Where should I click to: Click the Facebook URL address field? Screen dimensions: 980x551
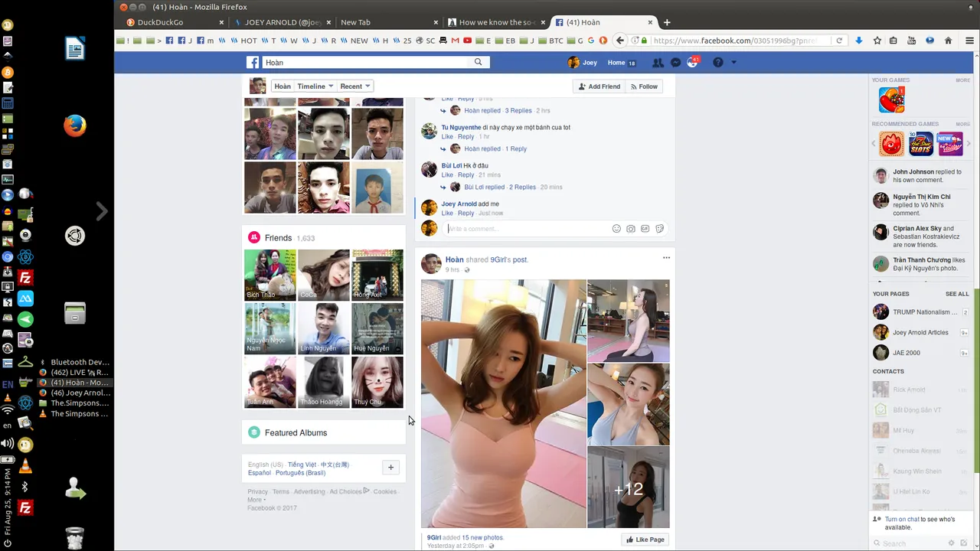(x=739, y=41)
